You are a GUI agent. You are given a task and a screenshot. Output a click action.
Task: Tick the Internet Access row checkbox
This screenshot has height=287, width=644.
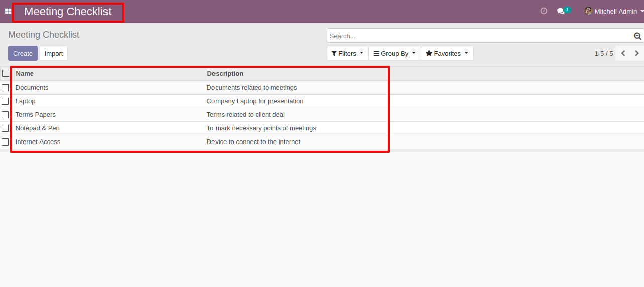pos(5,142)
